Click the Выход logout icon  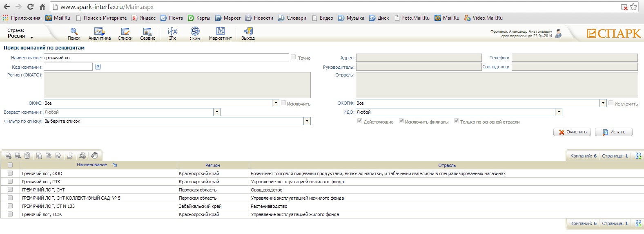pyautogui.click(x=248, y=32)
